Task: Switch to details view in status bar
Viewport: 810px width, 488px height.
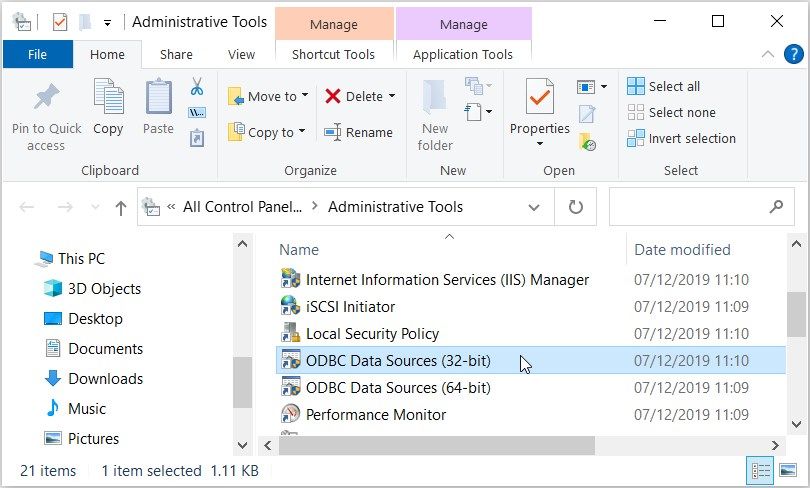Action: [761, 470]
